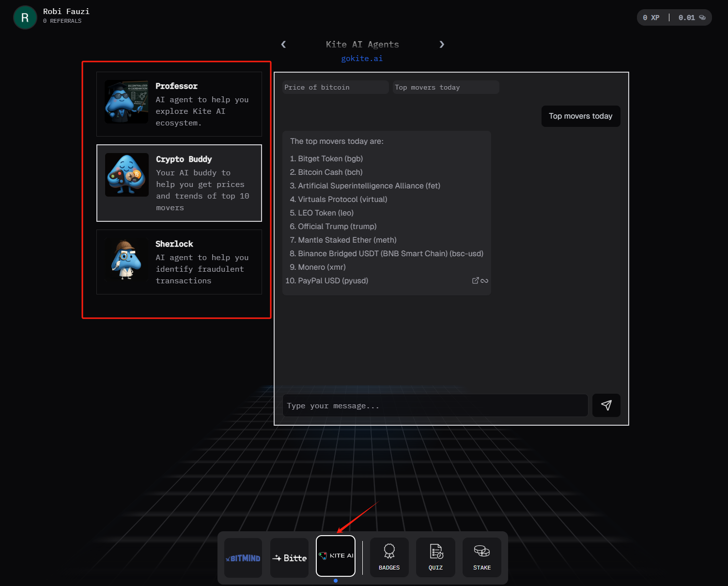Focus the 'Type your message...' input field

pyautogui.click(x=435, y=405)
